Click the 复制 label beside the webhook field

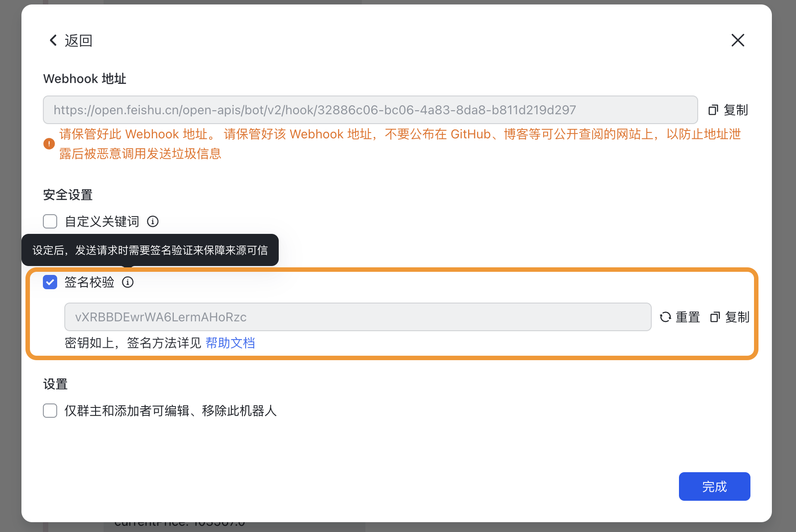[x=737, y=110]
